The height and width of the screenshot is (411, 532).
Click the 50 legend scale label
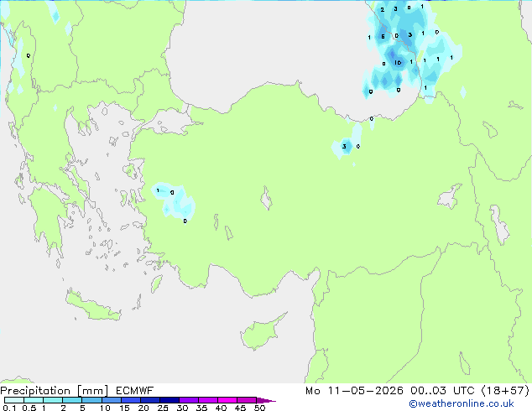pos(259,408)
